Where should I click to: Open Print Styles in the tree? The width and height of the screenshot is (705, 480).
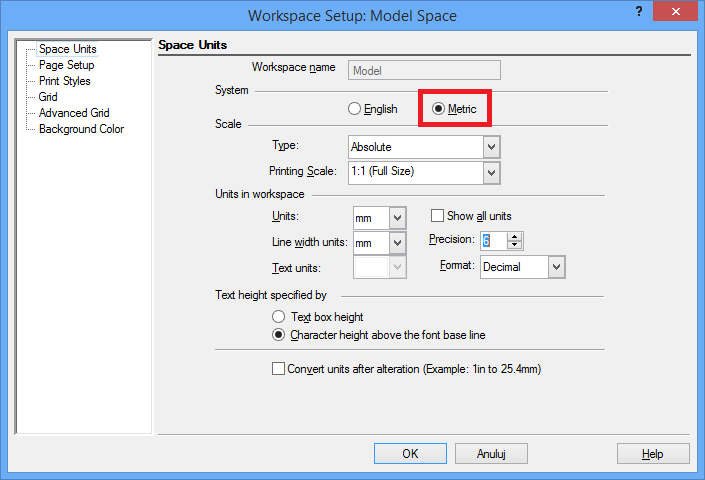(x=64, y=81)
